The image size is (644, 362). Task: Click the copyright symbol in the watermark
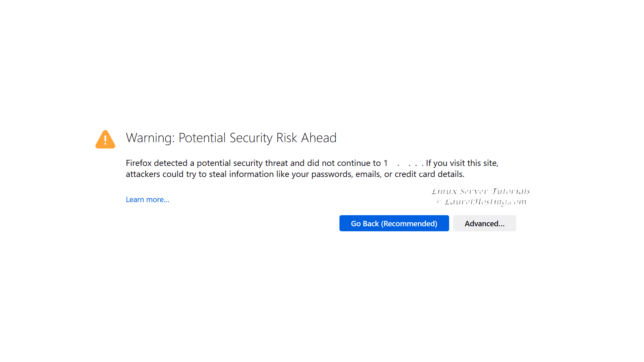tap(439, 201)
